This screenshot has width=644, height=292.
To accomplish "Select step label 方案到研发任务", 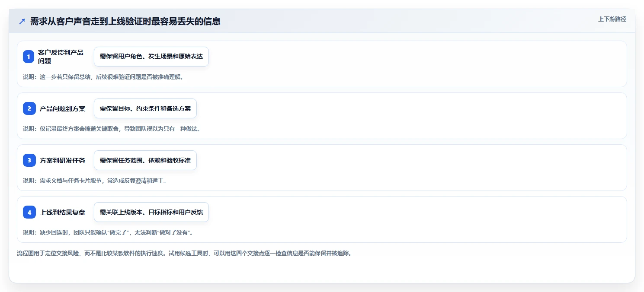I will [x=63, y=160].
